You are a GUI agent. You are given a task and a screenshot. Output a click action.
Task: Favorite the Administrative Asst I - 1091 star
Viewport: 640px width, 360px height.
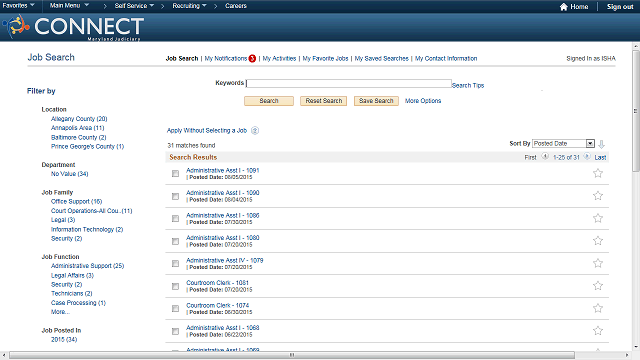pyautogui.click(x=598, y=173)
